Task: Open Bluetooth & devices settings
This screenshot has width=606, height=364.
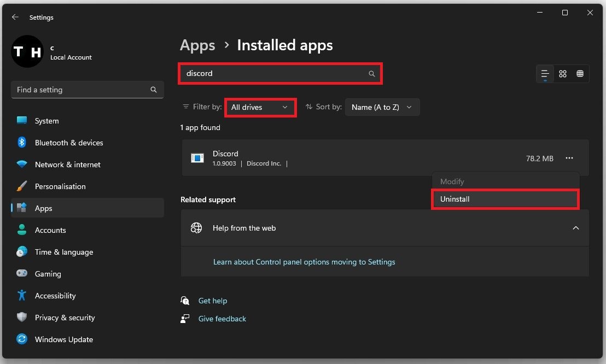Action: pos(68,143)
